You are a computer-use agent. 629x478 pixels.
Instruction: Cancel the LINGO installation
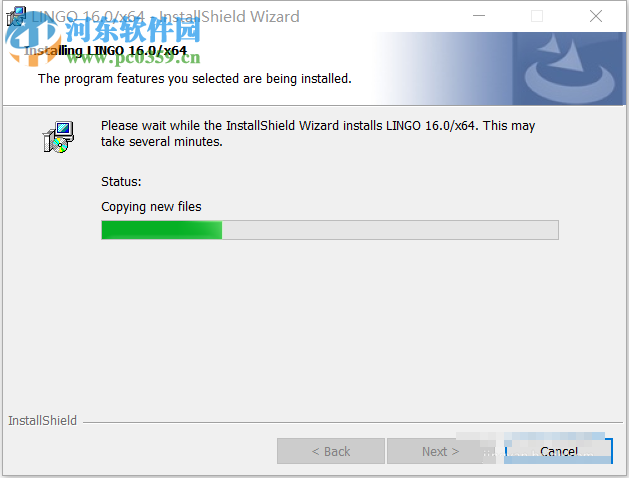coord(558,451)
